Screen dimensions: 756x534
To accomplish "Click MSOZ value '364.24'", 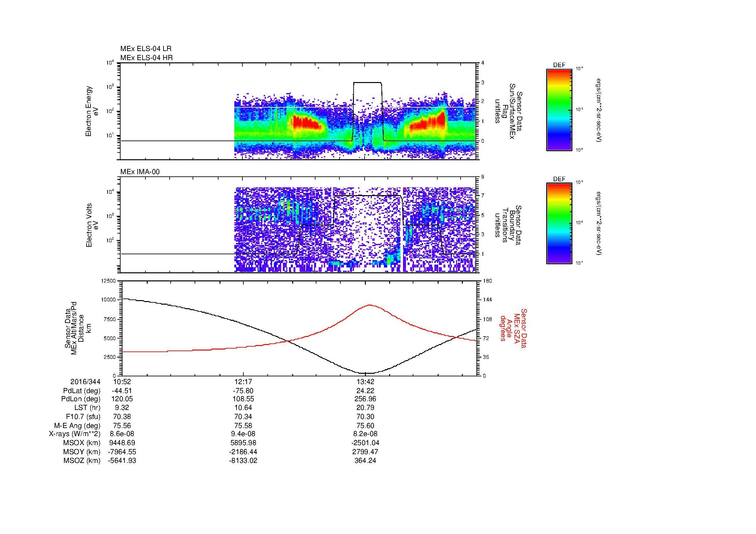I will tap(365, 461).
